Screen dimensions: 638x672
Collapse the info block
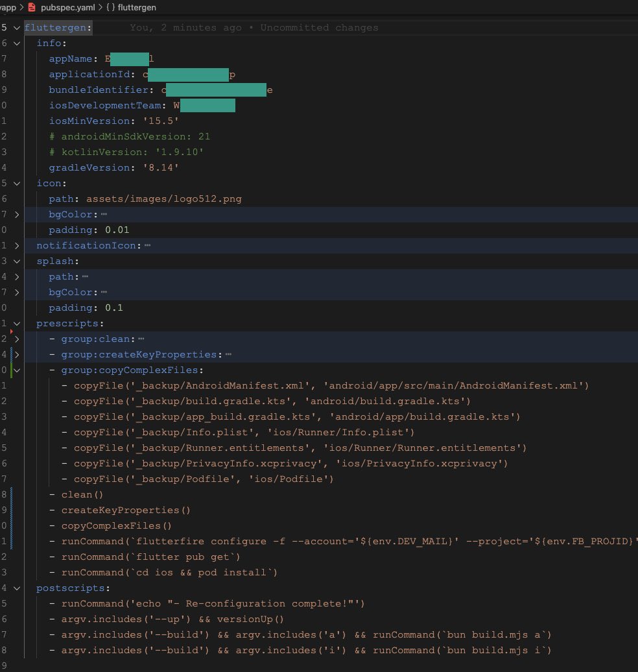(17, 43)
